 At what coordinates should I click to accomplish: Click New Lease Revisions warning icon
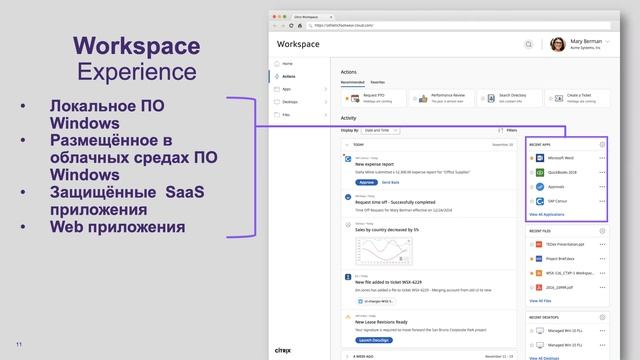[348, 317]
